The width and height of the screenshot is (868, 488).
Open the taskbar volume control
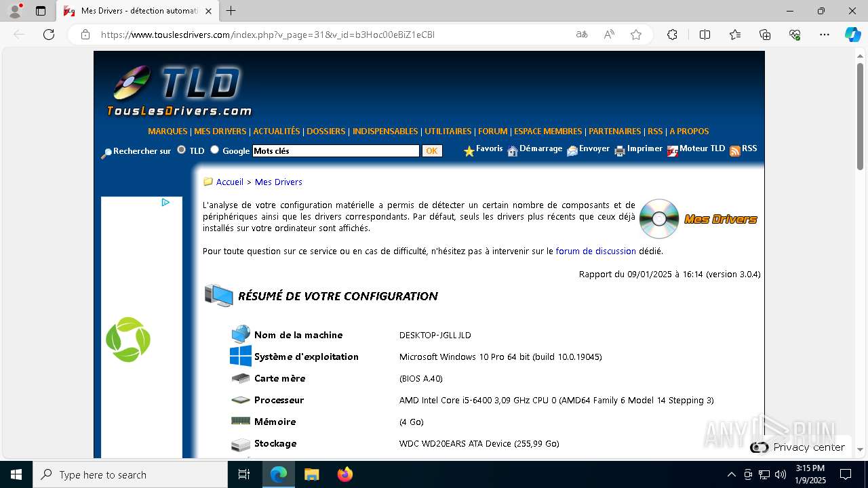(781, 474)
